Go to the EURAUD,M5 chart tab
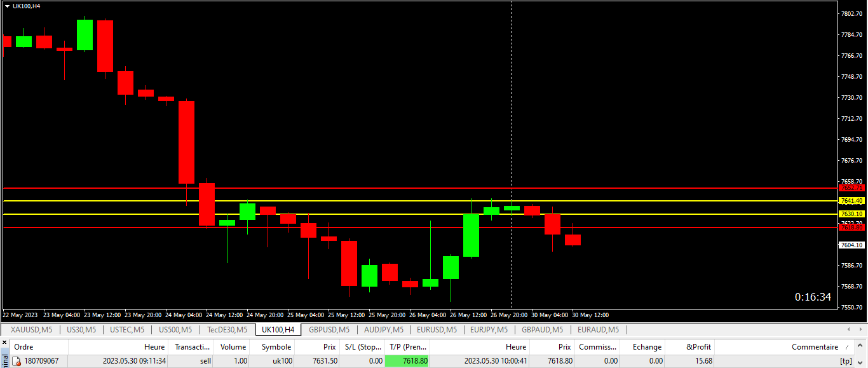 (598, 330)
